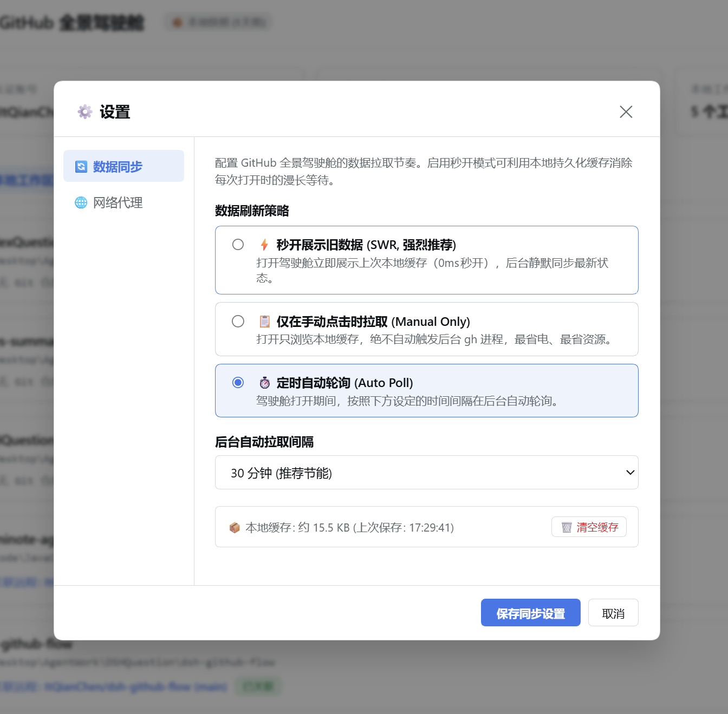Open the 30 分钟 (推荐节能) interval dropdown

pyautogui.click(x=426, y=473)
